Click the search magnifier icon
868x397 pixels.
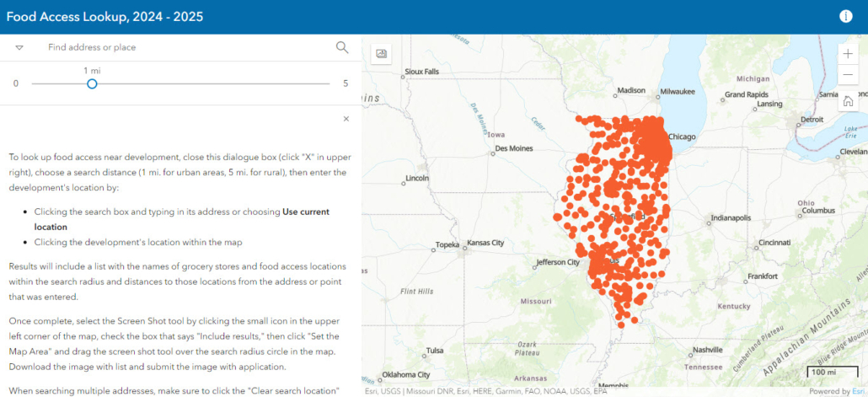pyautogui.click(x=342, y=47)
